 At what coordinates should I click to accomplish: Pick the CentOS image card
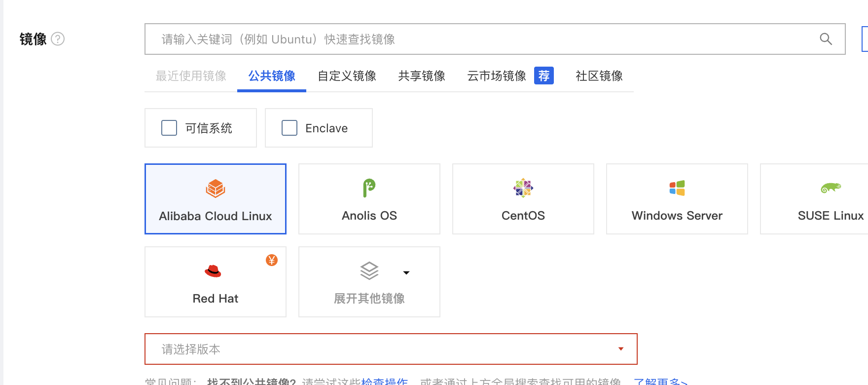point(523,199)
